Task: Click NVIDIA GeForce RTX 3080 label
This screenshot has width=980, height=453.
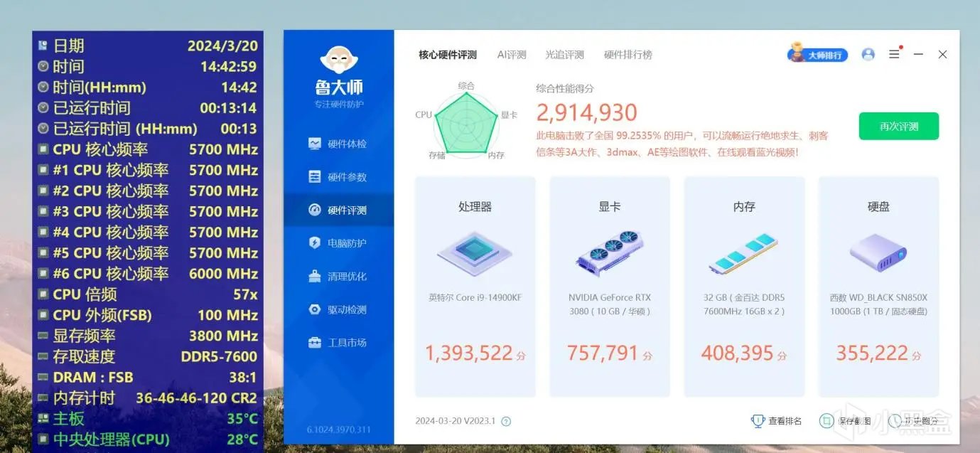Action: (x=609, y=304)
